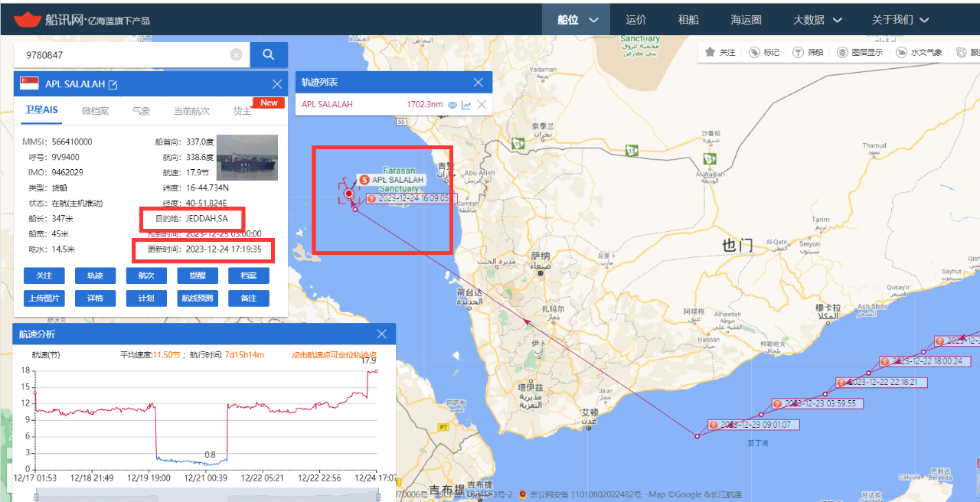
Task: Toggle track visibility with the eye icon
Action: pos(452,105)
